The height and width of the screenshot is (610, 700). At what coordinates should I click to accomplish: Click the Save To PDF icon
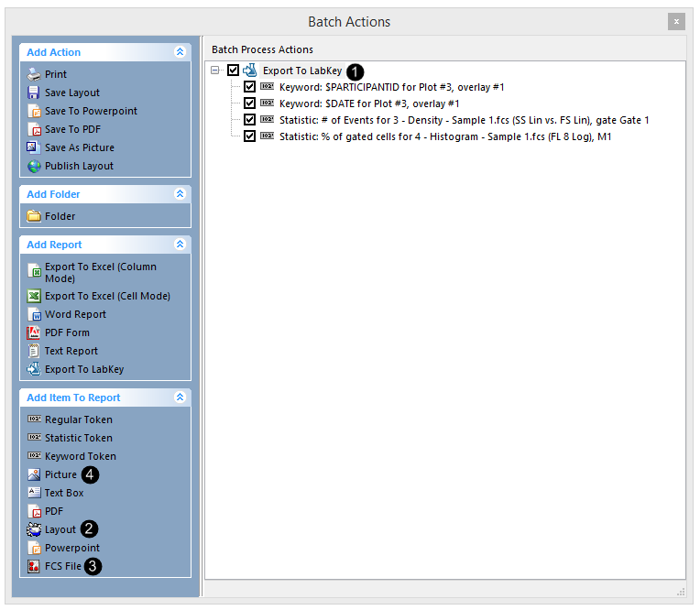coord(34,129)
